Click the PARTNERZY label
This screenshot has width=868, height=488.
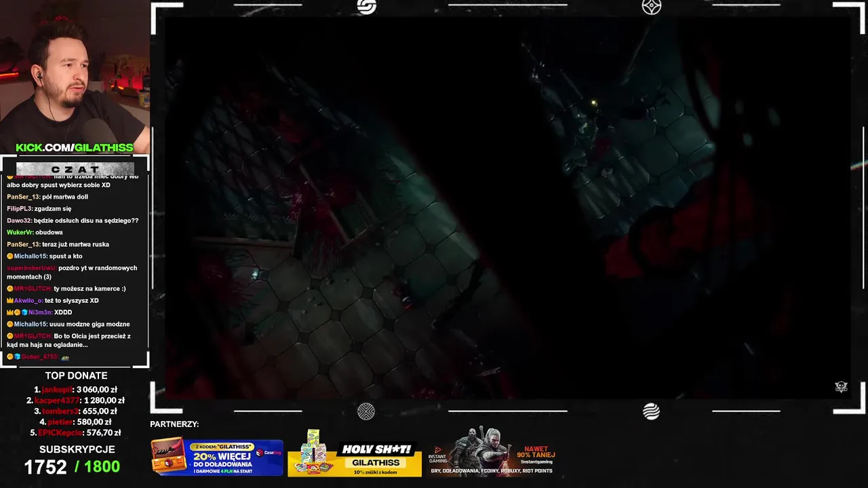174,424
